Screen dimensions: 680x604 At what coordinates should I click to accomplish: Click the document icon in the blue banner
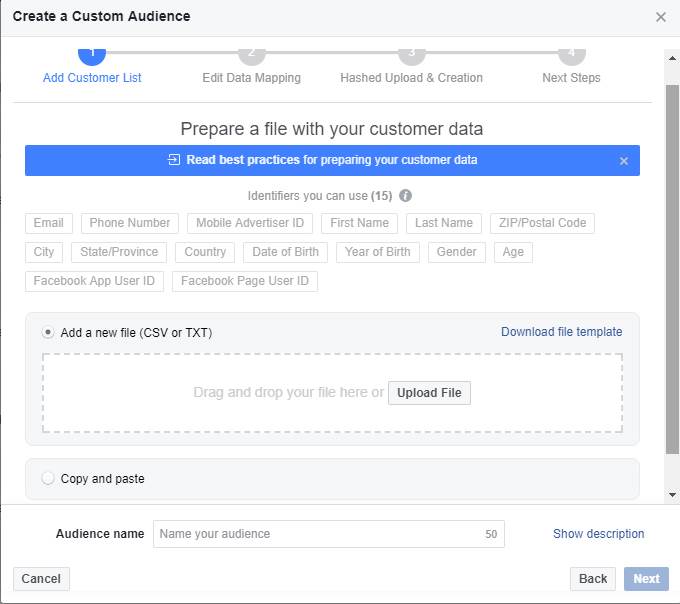(174, 160)
